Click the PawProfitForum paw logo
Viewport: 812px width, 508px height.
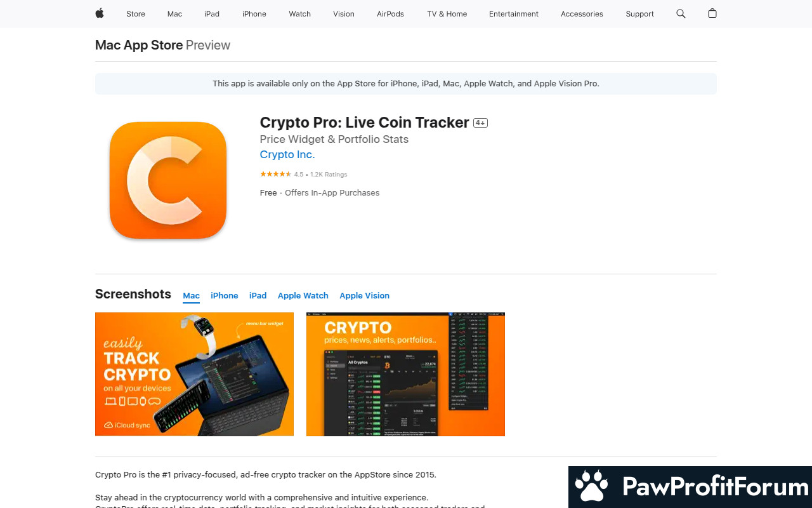pyautogui.click(x=592, y=486)
